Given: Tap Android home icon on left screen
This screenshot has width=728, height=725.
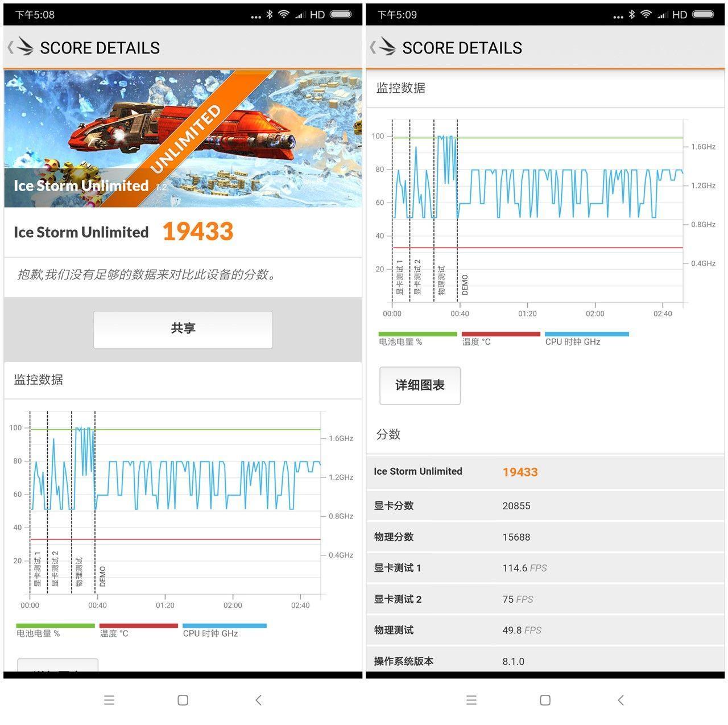Looking at the screenshot, I should 183,700.
